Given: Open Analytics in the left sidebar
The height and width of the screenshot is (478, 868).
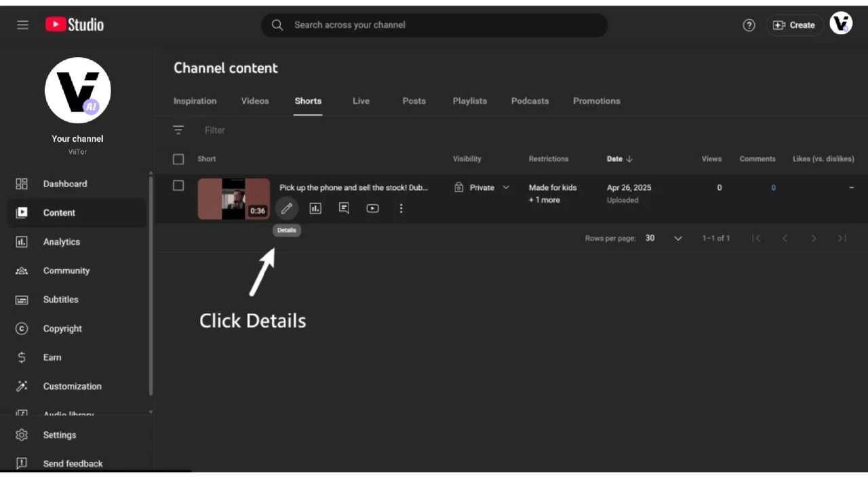Looking at the screenshot, I should tap(61, 242).
